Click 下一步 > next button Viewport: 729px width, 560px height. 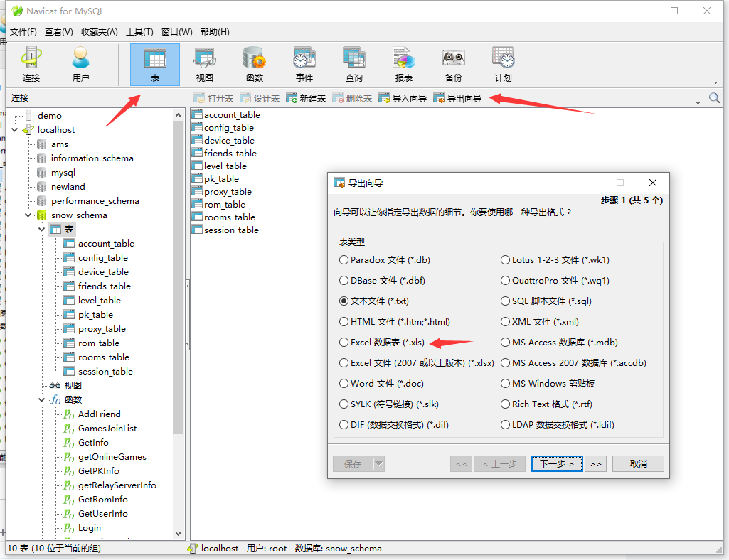tap(557, 463)
